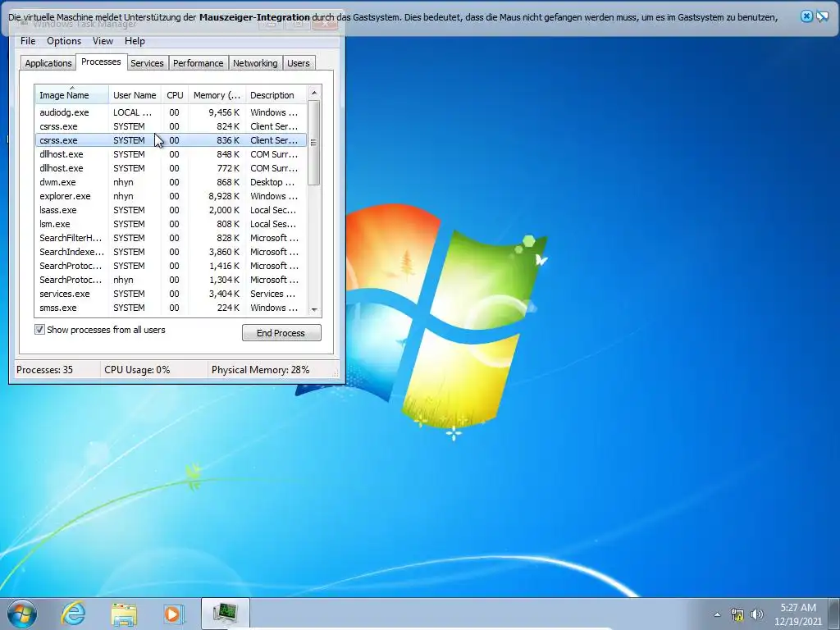Switch to the Performance tab
The height and width of the screenshot is (630, 840).
point(199,63)
